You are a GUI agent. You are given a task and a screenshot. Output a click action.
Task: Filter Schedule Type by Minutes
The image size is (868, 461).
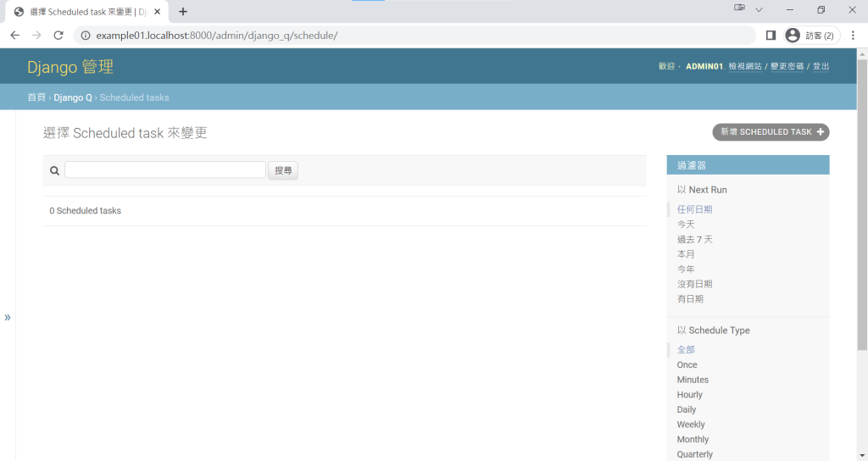693,380
